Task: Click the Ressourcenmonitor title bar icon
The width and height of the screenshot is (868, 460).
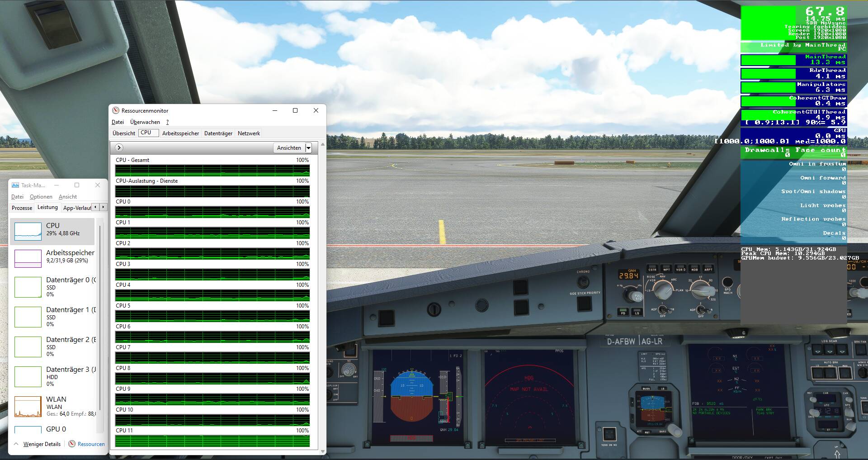Action: pyautogui.click(x=116, y=110)
